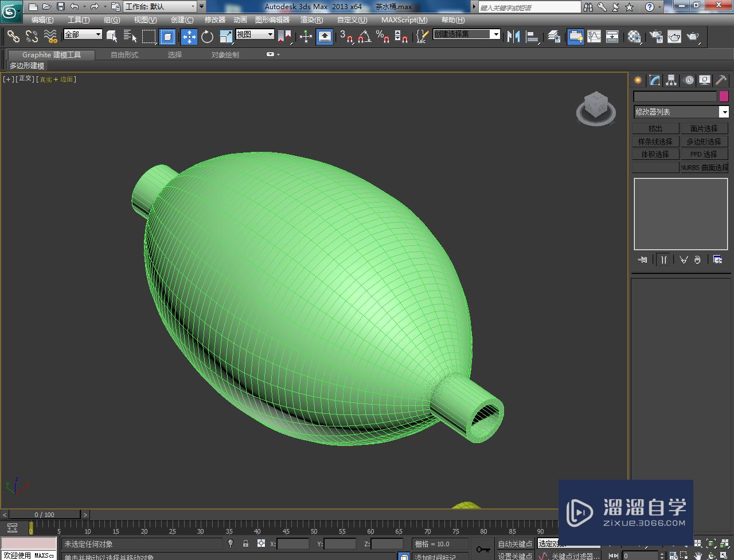Open the 修改器 menu
The width and height of the screenshot is (734, 560).
point(215,19)
